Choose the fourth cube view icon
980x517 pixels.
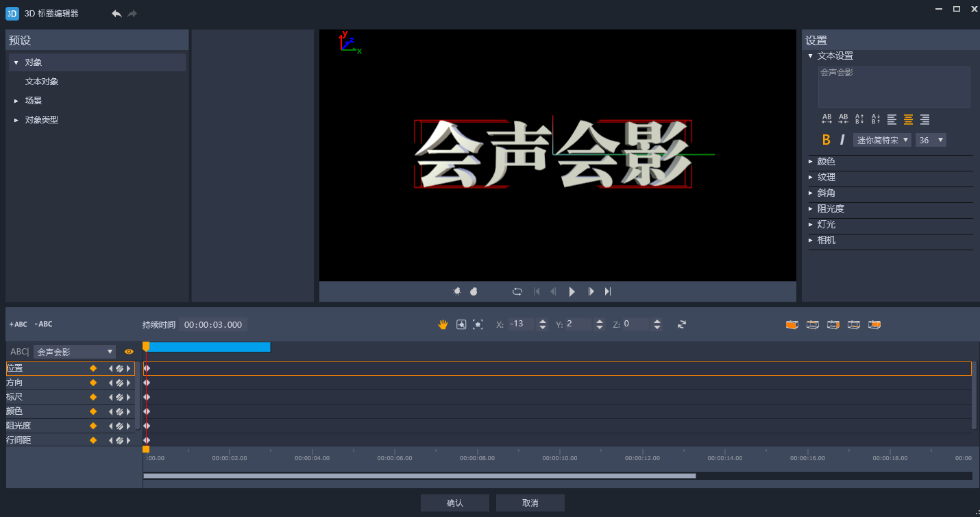click(x=854, y=324)
